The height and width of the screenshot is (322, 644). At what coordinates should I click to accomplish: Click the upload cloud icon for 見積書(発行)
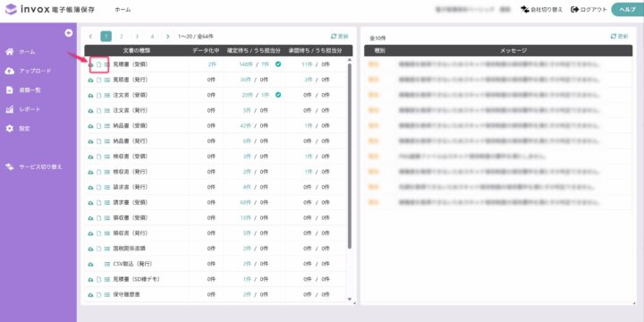coord(90,80)
